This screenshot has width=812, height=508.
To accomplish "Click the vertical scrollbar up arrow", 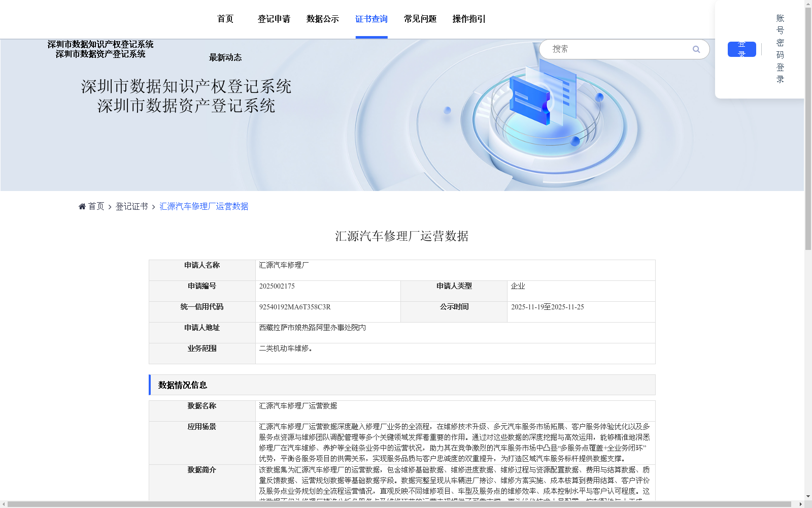I will 808,3.
